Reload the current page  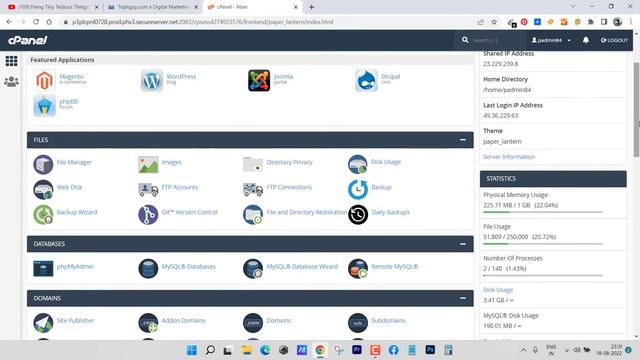(x=36, y=22)
